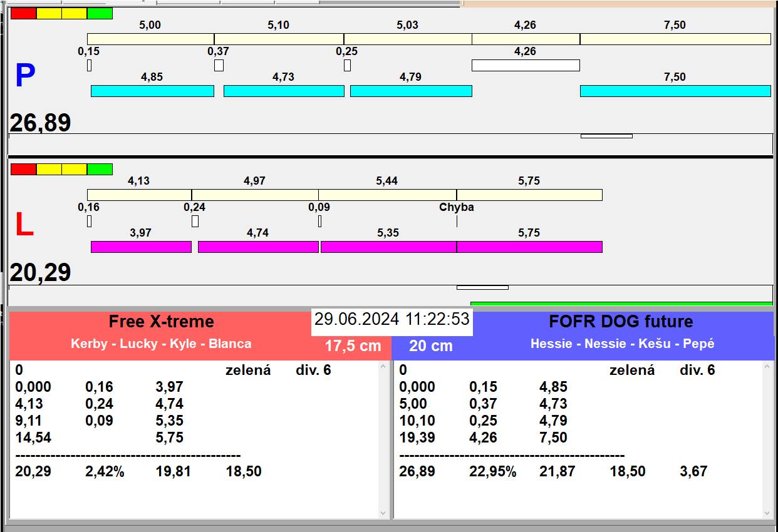Click the 'Chyba' fault label in lane L
Screen dimensions: 778x532
pos(457,207)
